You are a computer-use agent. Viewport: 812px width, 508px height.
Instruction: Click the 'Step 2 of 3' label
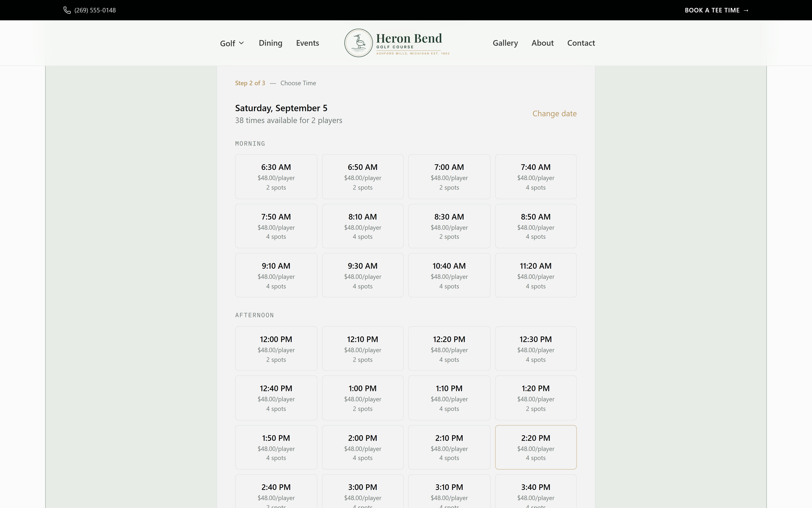pyautogui.click(x=250, y=83)
